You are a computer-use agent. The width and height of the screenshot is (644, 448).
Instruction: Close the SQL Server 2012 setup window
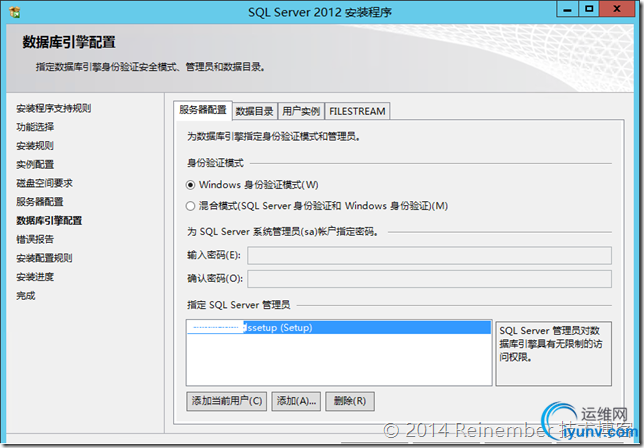click(x=617, y=9)
